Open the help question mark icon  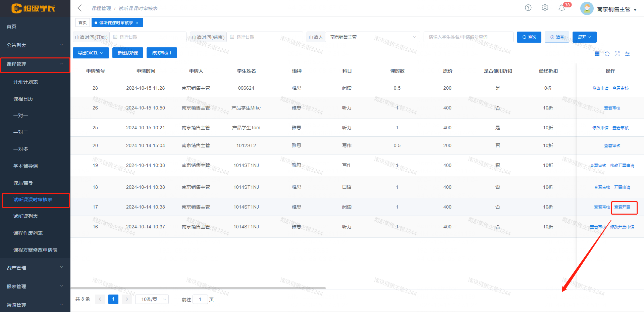528,8
